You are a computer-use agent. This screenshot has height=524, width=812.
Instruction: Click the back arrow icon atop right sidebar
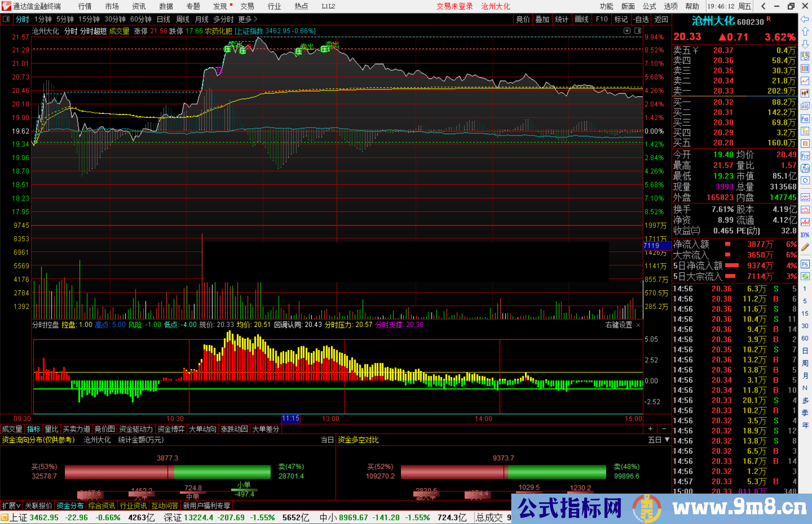pos(805,19)
